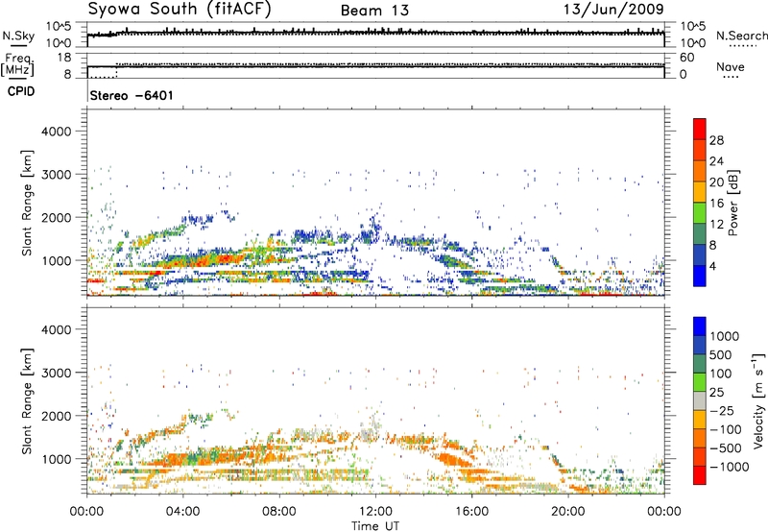Viewport: 768px width, 532px height.
Task: Click Power colorbar orange segment between 20 and 24
Action: click(700, 171)
